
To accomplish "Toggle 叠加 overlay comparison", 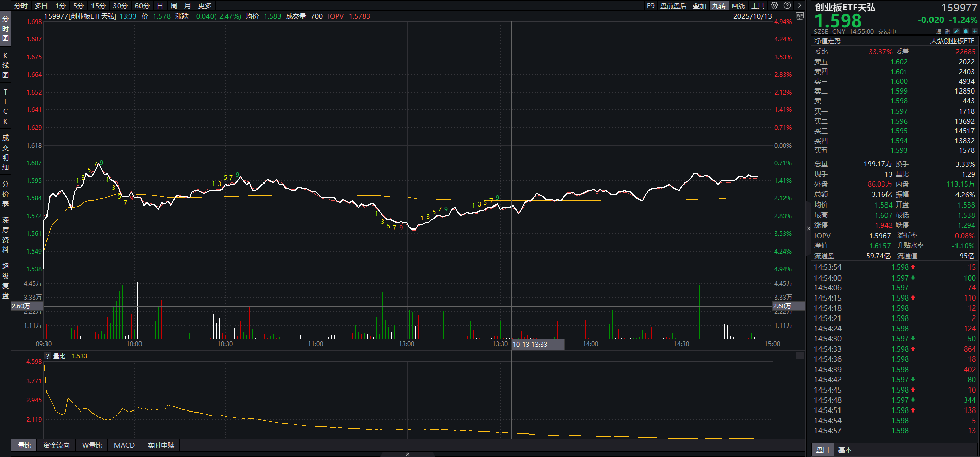I will point(699,6).
